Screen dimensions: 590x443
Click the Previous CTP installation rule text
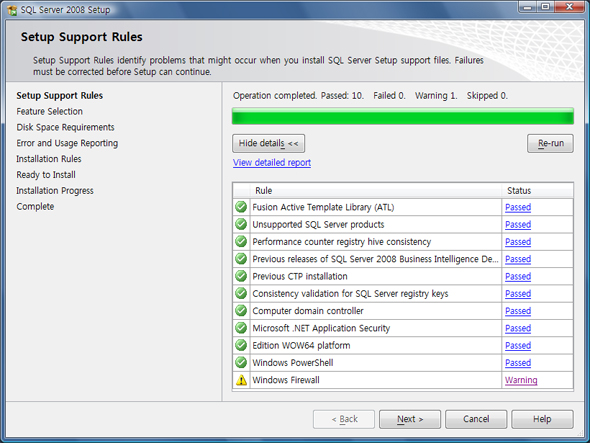click(300, 277)
